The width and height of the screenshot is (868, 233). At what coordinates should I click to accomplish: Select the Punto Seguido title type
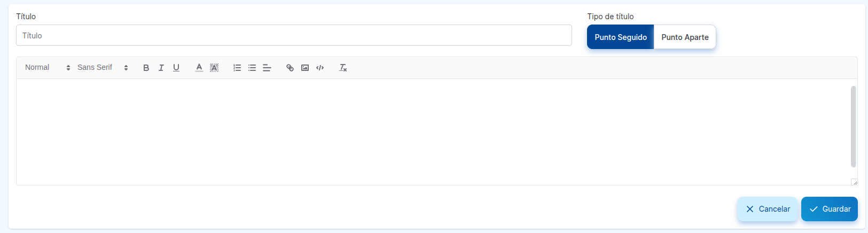point(620,37)
